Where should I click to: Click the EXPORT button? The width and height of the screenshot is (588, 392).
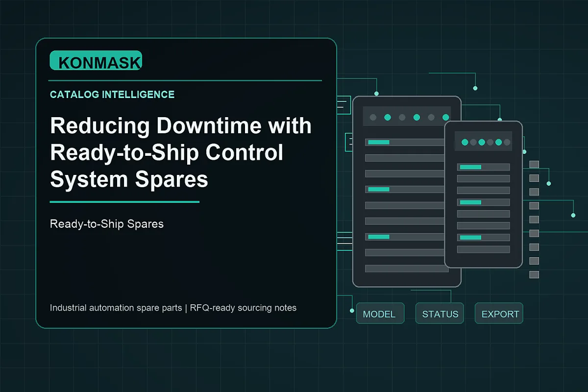[499, 314]
